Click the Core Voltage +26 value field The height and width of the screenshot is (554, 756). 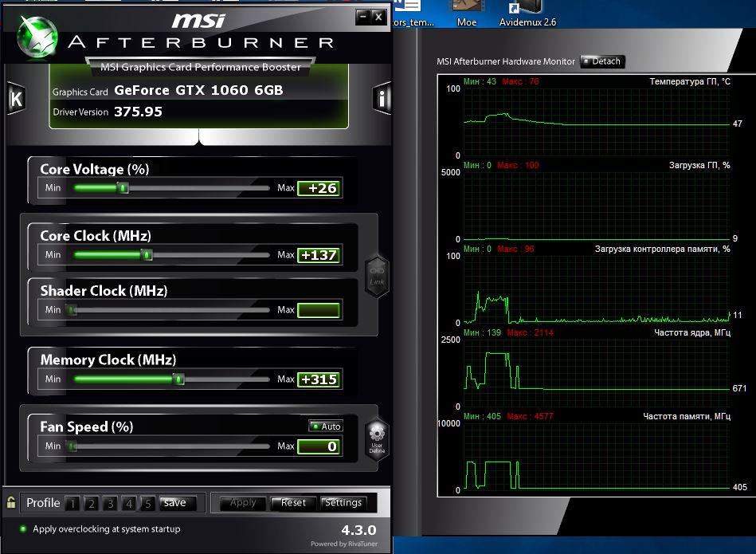pos(319,188)
